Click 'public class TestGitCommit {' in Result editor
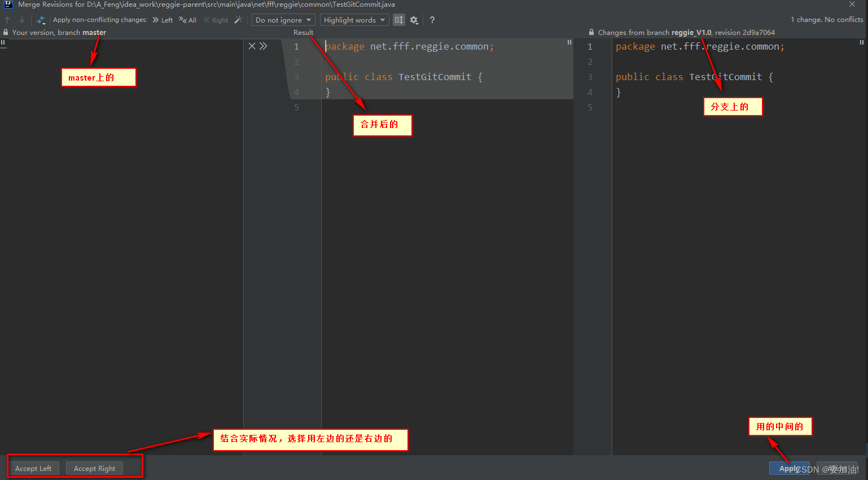The width and height of the screenshot is (868, 480). tap(404, 77)
